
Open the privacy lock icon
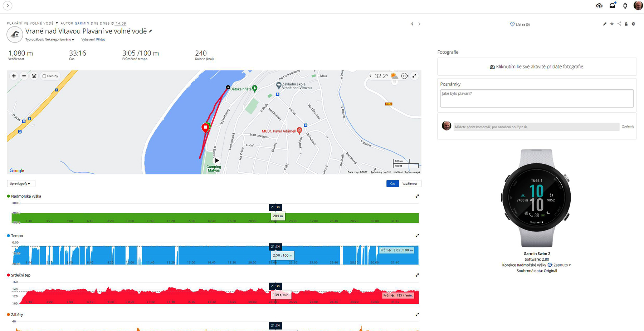(626, 24)
